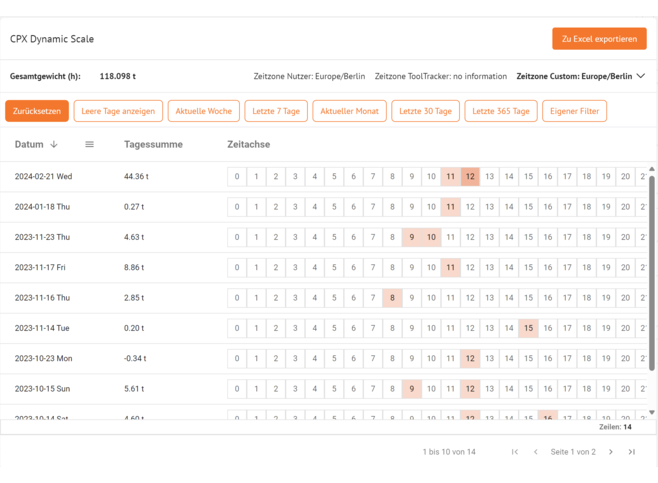This screenshot has width=658, height=483.
Task: Click the 4.63 t daily total
Action: point(134,237)
